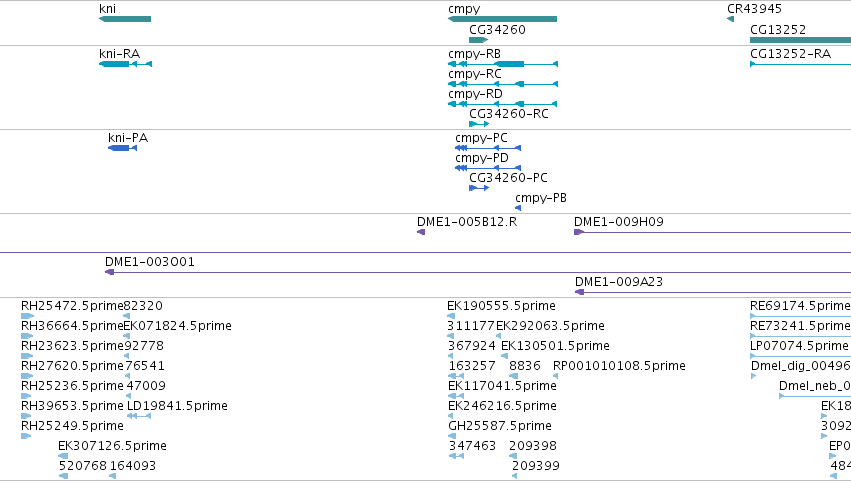Select the DME1-009H09 feature label
851x481 pixels.
(619, 221)
